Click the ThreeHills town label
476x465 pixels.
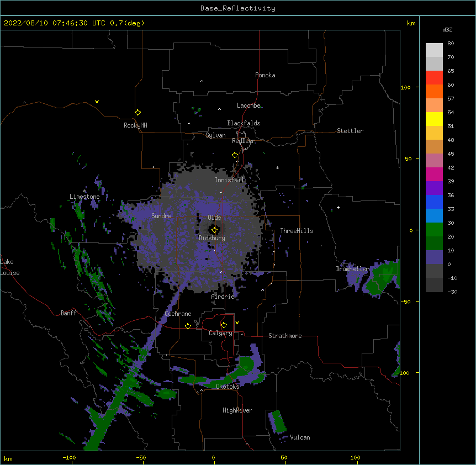click(x=297, y=231)
